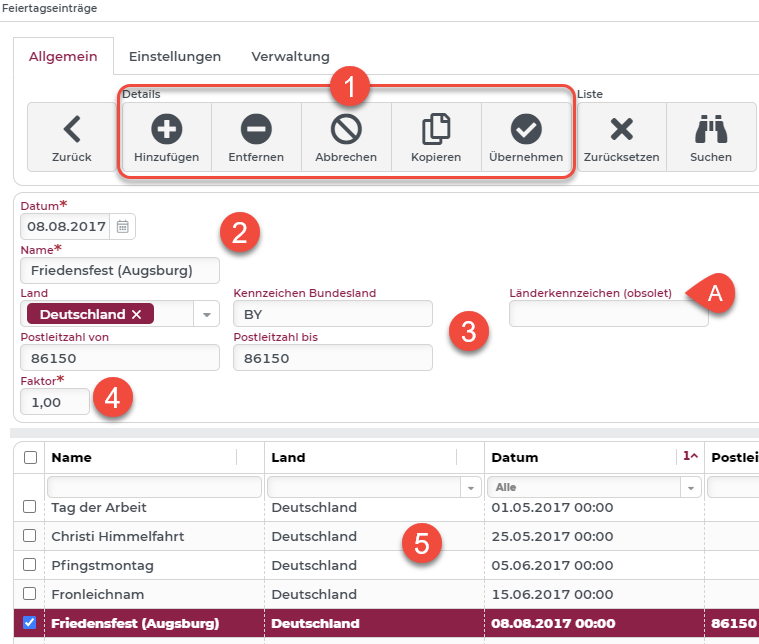Remove the entry with Entfernen
Image resolution: width=759 pixels, height=644 pixels.
[256, 137]
